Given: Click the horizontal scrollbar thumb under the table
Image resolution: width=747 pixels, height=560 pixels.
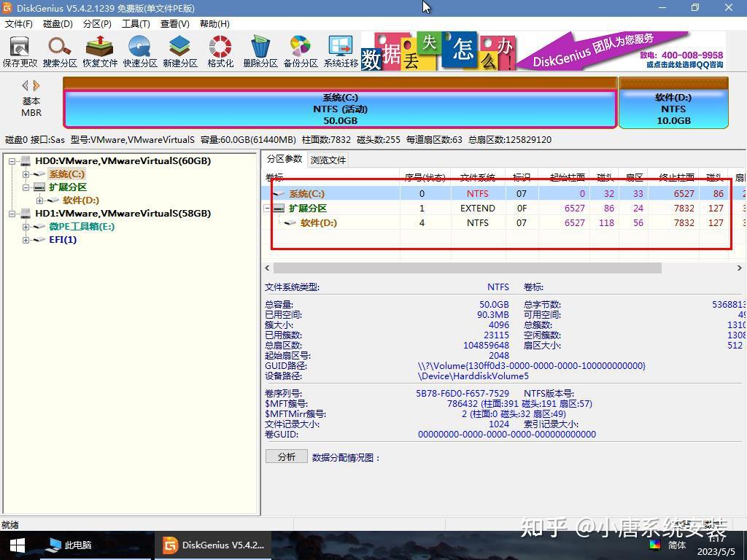Looking at the screenshot, I should click(467, 268).
